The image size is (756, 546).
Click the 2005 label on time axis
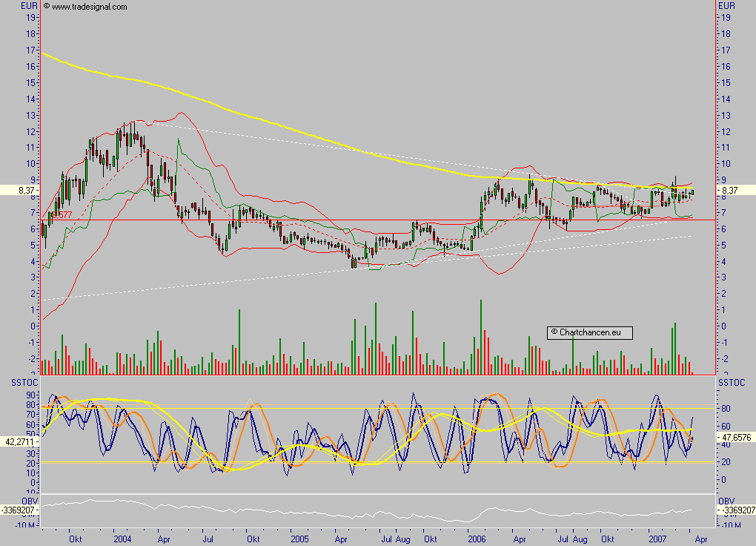pyautogui.click(x=299, y=539)
